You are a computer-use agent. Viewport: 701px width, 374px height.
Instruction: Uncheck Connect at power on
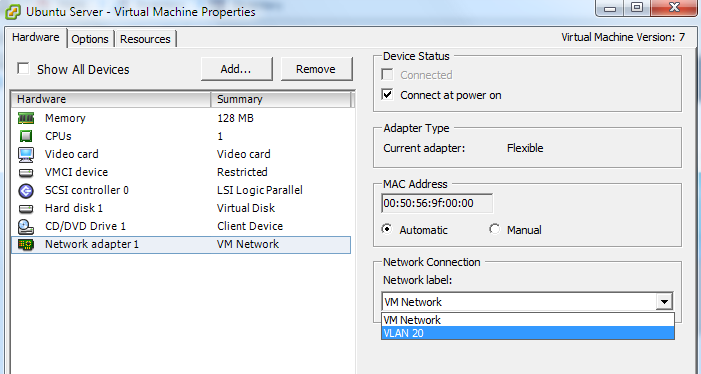tap(387, 95)
